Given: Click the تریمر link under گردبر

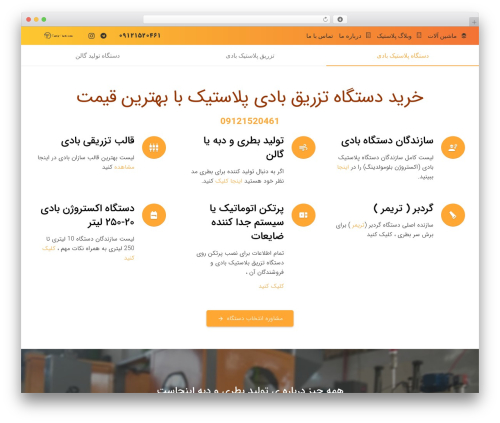Looking at the screenshot, I should tap(358, 225).
